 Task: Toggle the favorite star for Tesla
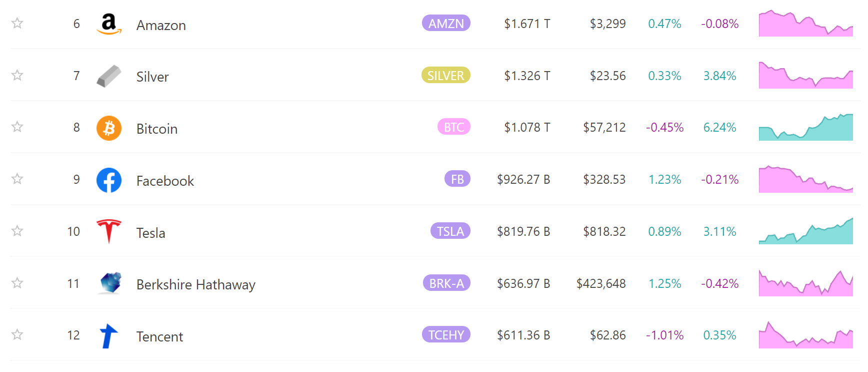coord(17,231)
